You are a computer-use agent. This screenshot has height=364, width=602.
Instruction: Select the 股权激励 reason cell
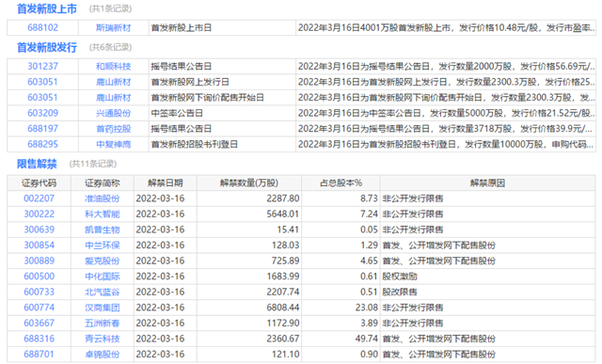(487, 277)
